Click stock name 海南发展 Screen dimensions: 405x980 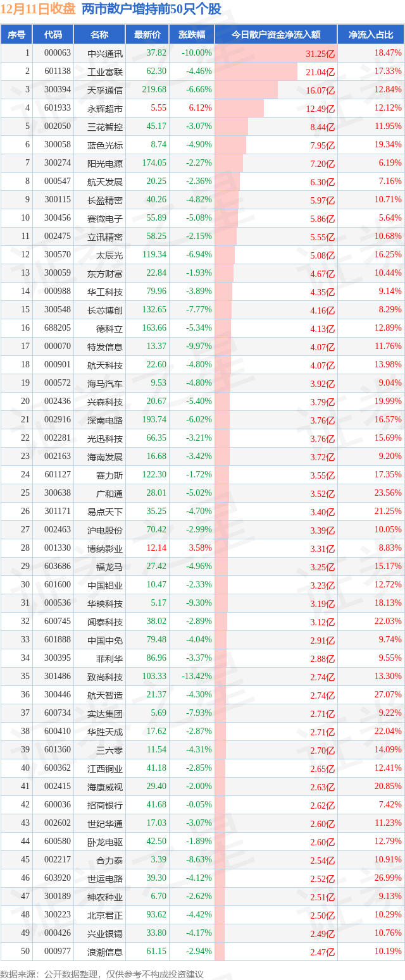click(x=105, y=456)
